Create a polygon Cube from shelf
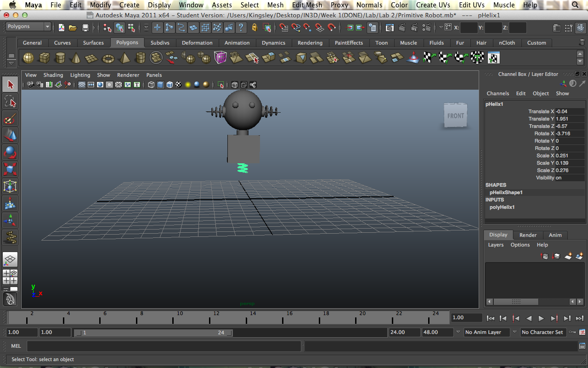 [44, 58]
